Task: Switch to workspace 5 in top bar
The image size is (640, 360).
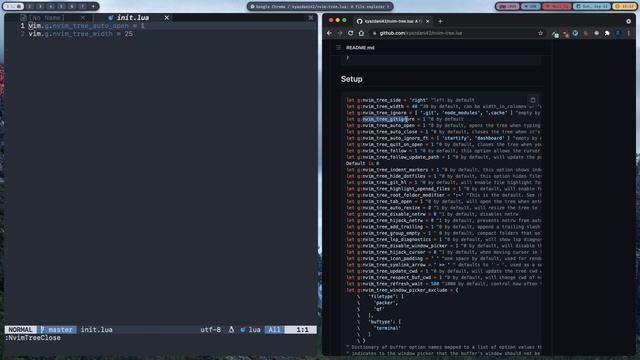Action: [x=61, y=7]
